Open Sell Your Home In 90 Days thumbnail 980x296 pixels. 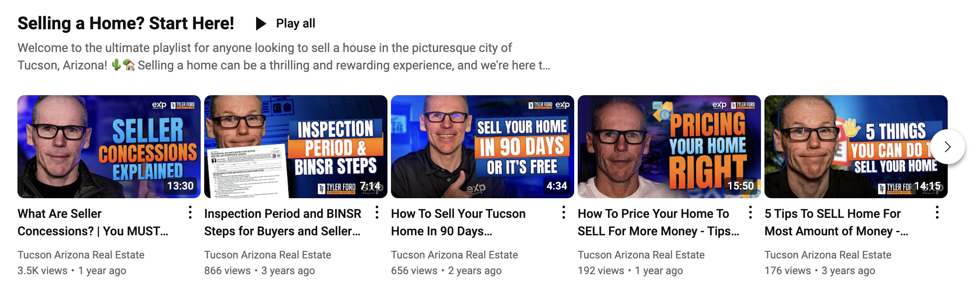[483, 147]
